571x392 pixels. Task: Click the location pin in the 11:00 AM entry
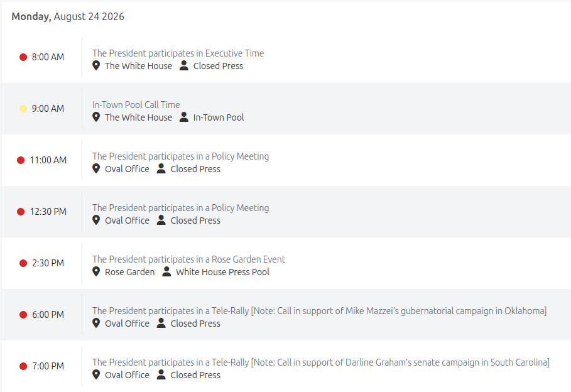click(x=96, y=168)
